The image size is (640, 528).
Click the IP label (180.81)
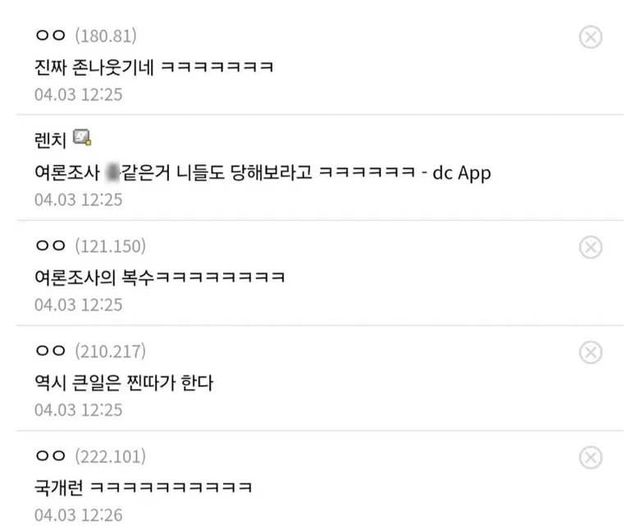click(106, 36)
